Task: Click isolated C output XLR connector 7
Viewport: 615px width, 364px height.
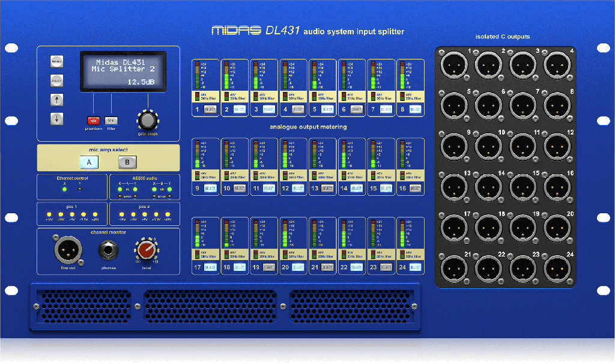Action: tap(523, 106)
